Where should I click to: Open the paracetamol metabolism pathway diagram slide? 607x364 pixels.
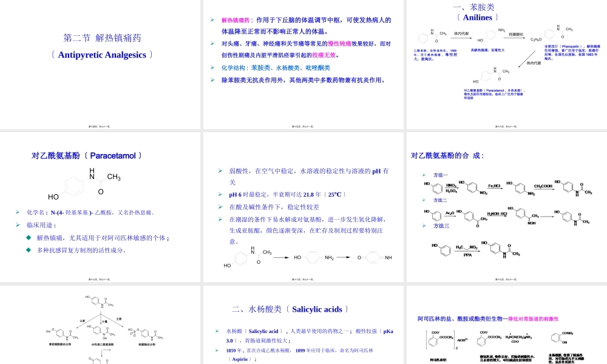click(x=100, y=325)
